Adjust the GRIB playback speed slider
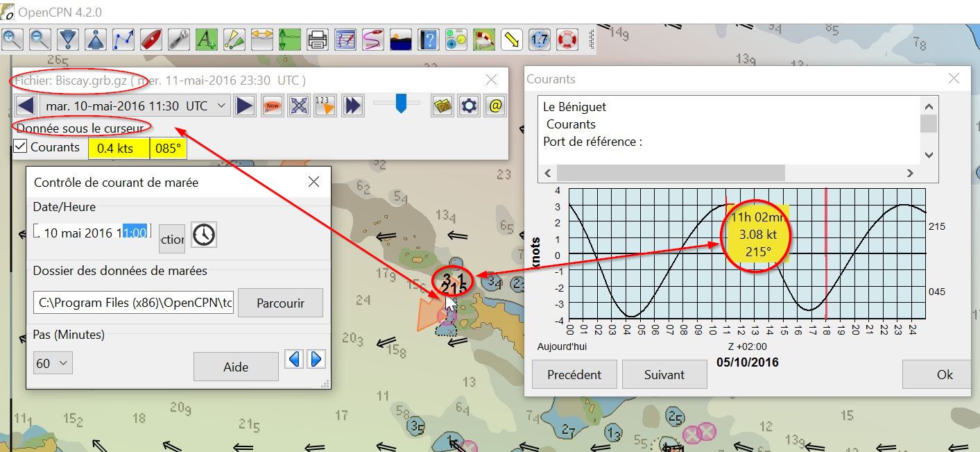This screenshot has width=980, height=452. (400, 103)
